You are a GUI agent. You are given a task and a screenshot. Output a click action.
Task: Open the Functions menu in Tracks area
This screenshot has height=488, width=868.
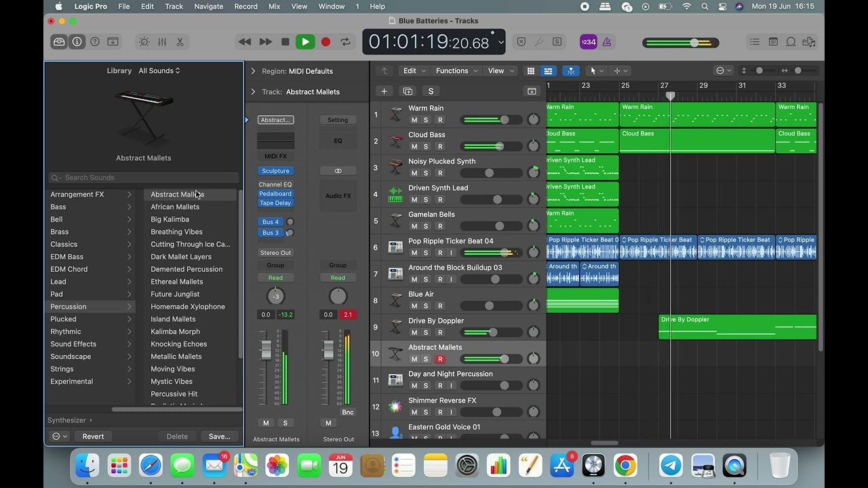pyautogui.click(x=456, y=70)
